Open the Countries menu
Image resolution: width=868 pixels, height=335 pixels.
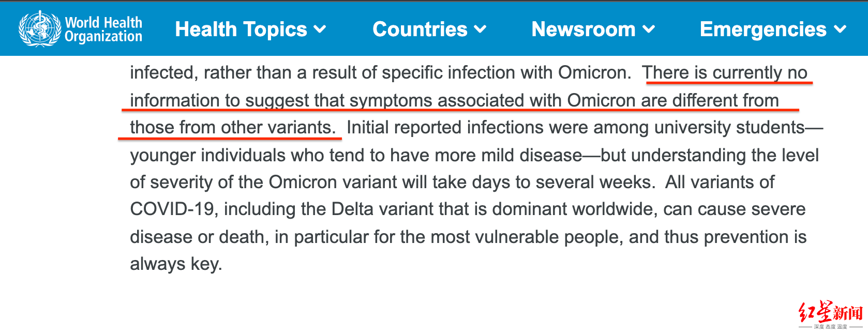point(420,29)
